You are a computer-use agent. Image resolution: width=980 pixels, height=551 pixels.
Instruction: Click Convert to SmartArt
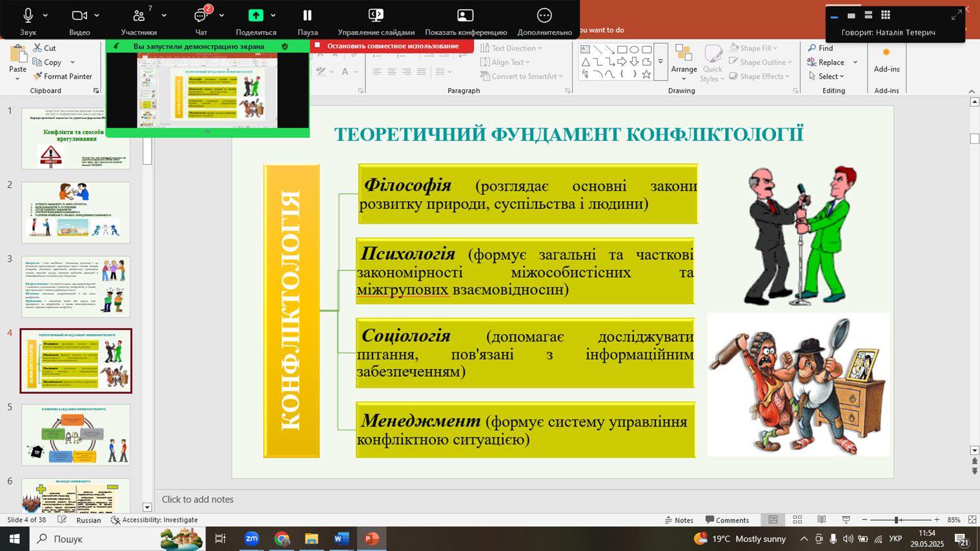(522, 76)
